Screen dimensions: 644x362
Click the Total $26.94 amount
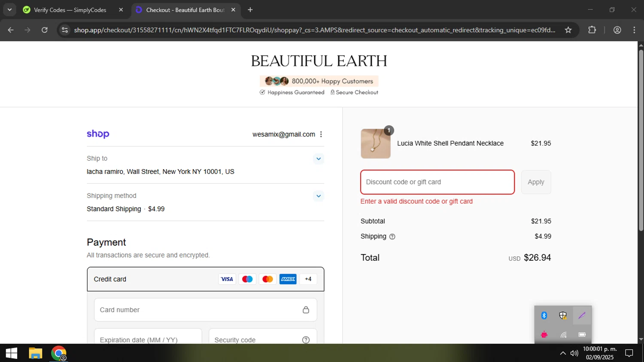click(538, 258)
